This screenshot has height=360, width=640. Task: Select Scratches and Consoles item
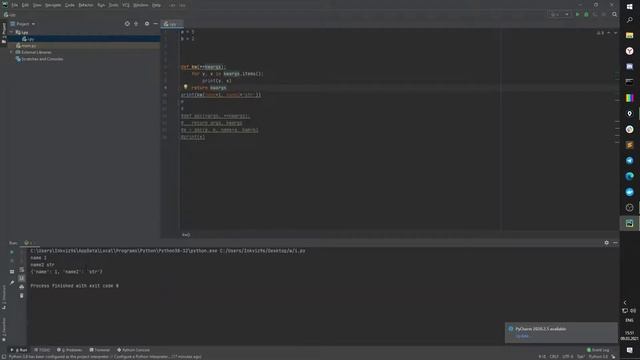point(39,59)
